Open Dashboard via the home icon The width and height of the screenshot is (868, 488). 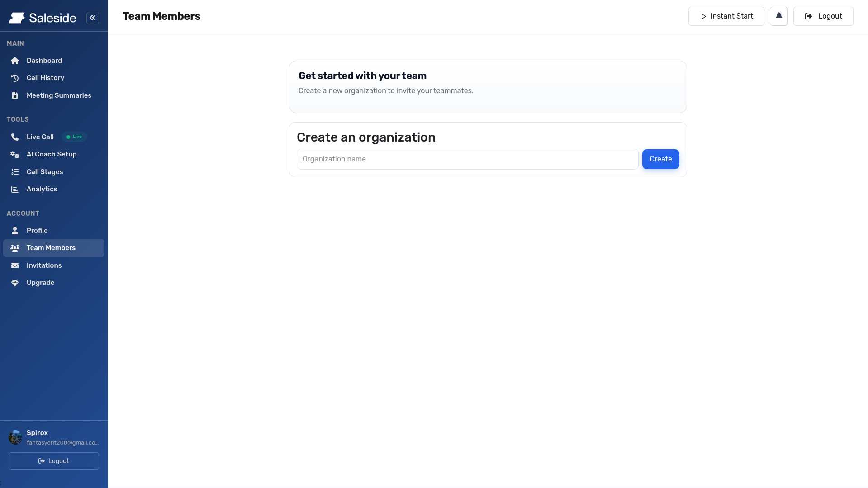[x=15, y=61]
